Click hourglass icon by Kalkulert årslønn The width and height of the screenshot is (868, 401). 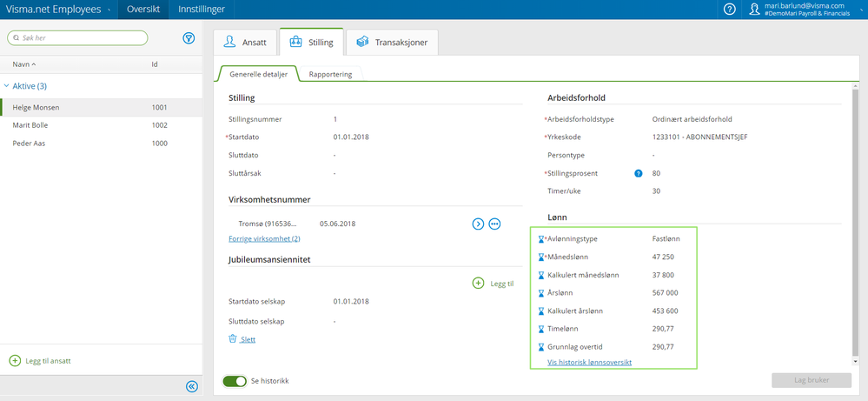[541, 311]
